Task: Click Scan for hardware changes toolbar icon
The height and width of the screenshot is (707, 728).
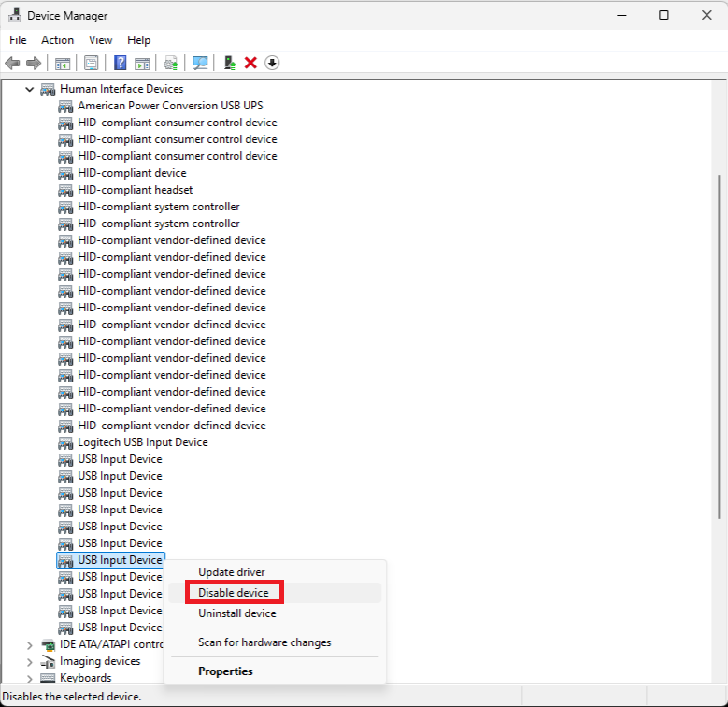Action: (200, 63)
